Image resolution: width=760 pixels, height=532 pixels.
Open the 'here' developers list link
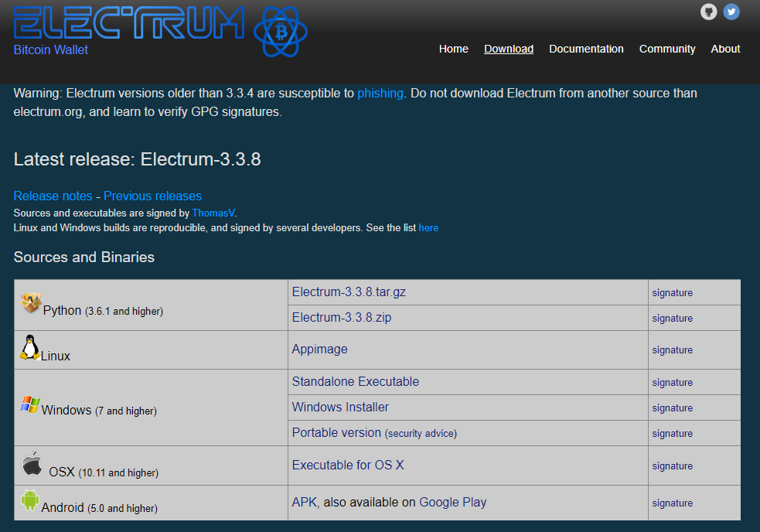coord(428,228)
